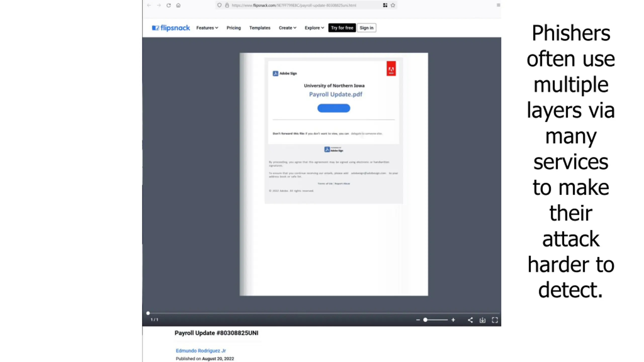Open the browser hamburger menu

point(498,5)
